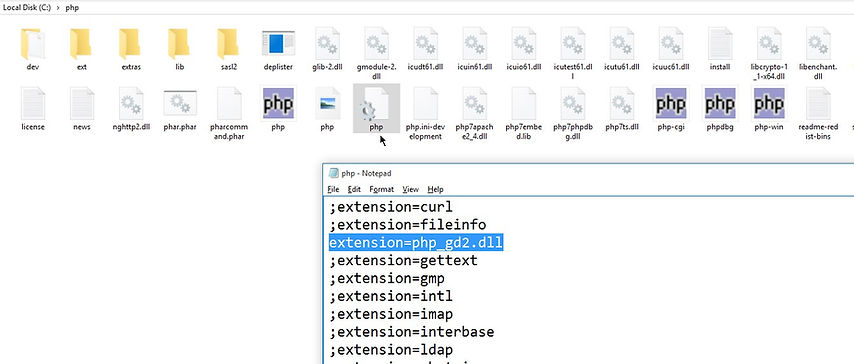Image resolution: width=854 pixels, height=364 pixels.
Task: Click the ;extension=ldap line
Action: pos(391,349)
